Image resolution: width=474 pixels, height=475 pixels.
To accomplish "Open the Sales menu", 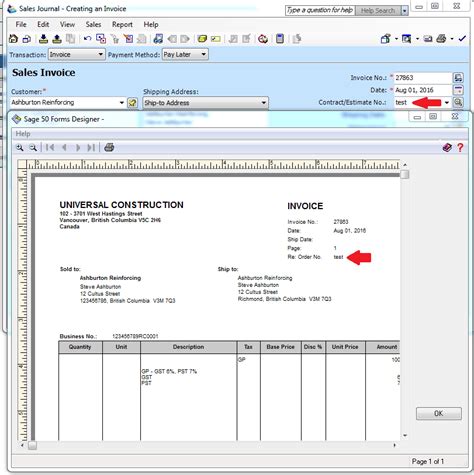I will [x=93, y=24].
